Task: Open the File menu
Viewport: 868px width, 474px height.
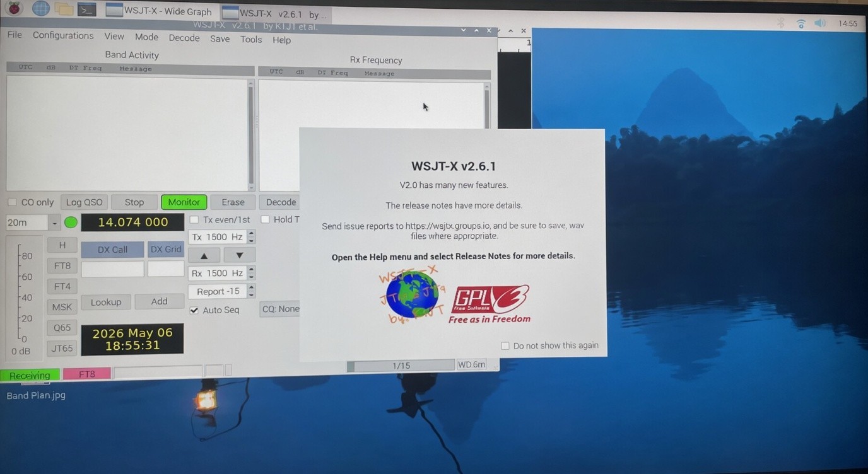Action: (x=15, y=35)
